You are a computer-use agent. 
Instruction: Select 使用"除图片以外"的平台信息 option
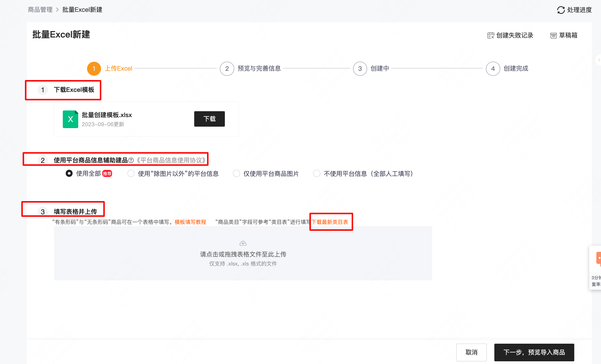[x=131, y=174]
